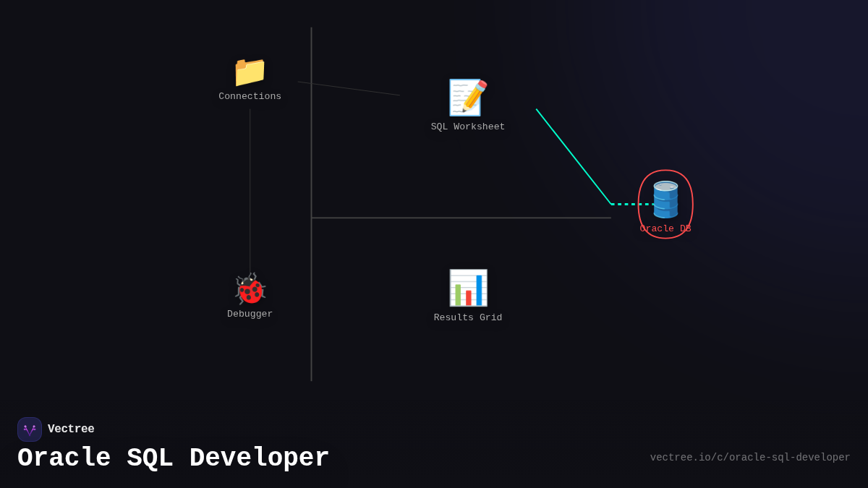Select the SQL Worksheet icon
Image resolution: width=868 pixels, height=488 pixels.
click(x=468, y=97)
